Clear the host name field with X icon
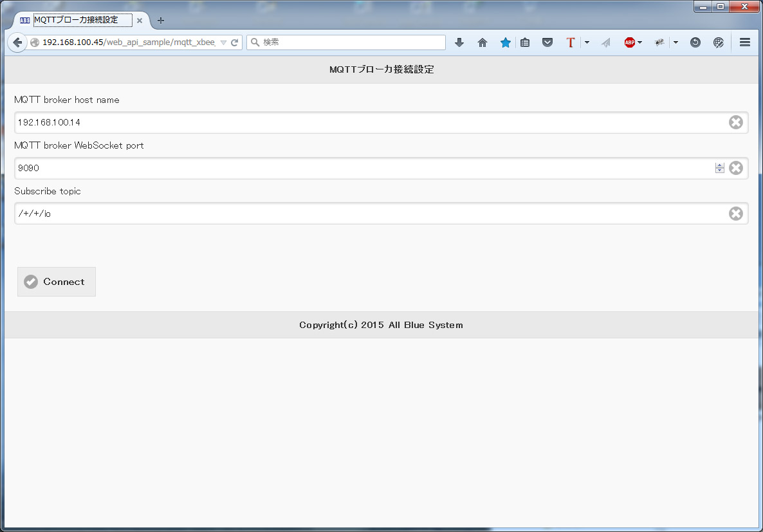Image resolution: width=763 pixels, height=532 pixels. tap(736, 122)
